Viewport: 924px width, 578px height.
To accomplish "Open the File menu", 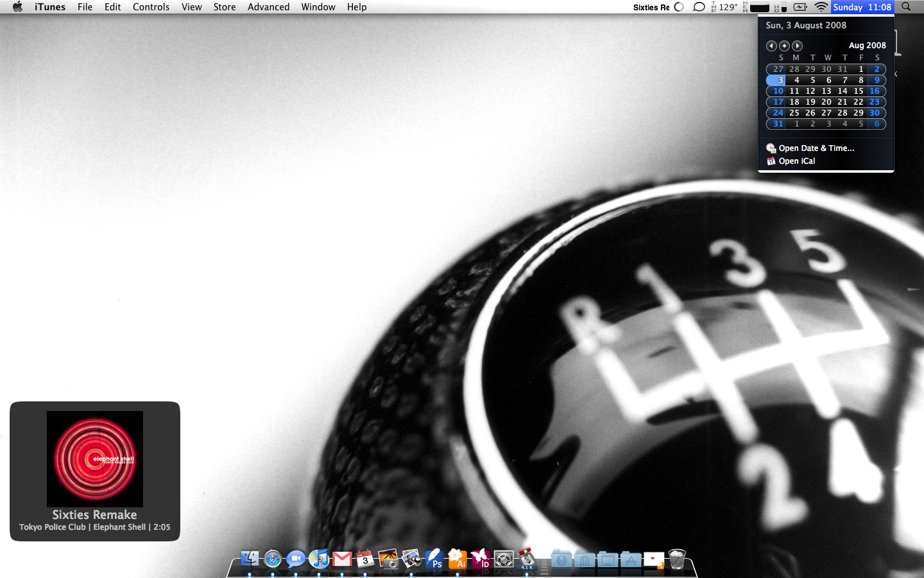I will coord(85,7).
